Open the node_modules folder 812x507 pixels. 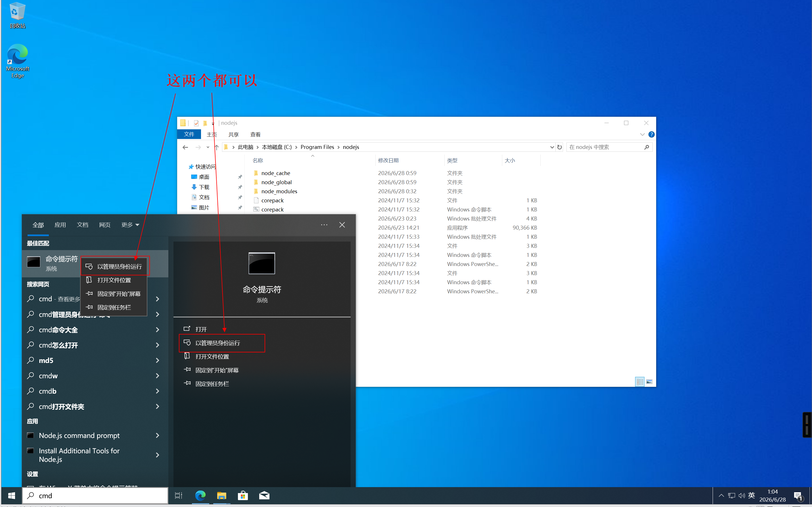tap(279, 192)
